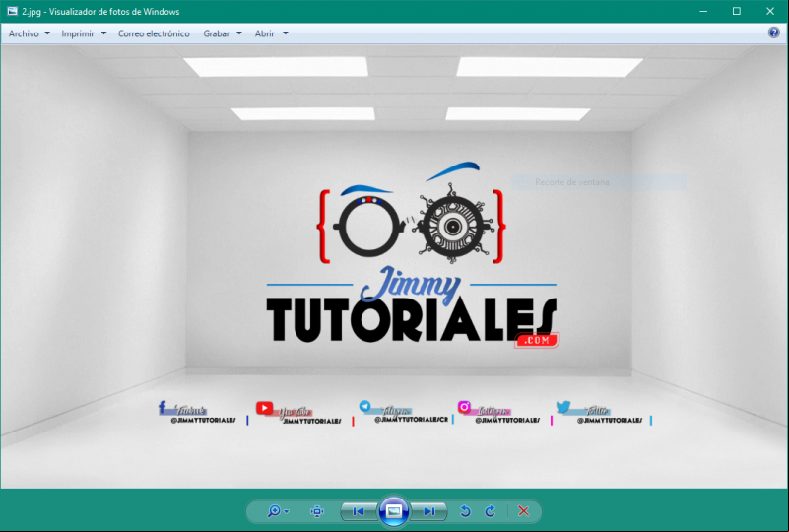Delete the photo with red X

pyautogui.click(x=523, y=511)
